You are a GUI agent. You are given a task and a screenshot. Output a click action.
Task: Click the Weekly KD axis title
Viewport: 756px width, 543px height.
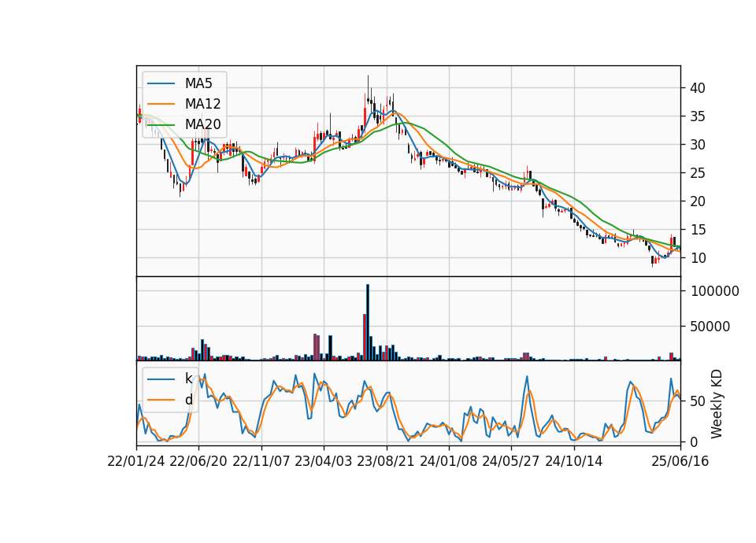click(717, 404)
